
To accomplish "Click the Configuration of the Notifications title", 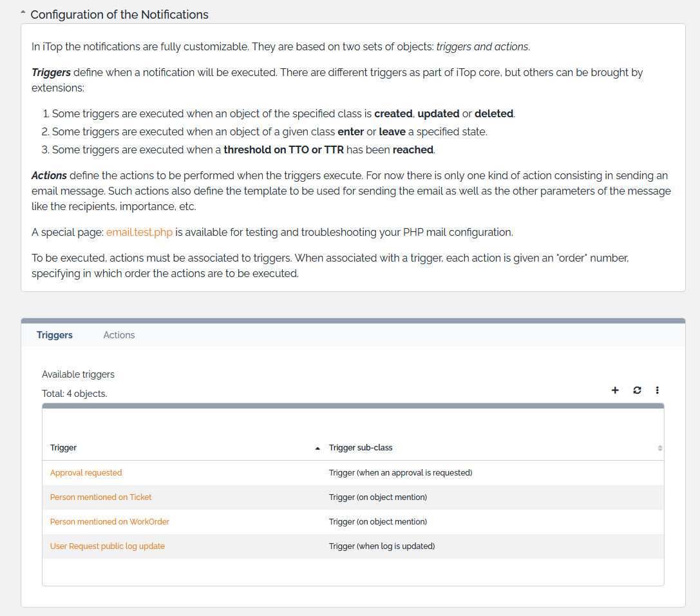I will click(119, 14).
